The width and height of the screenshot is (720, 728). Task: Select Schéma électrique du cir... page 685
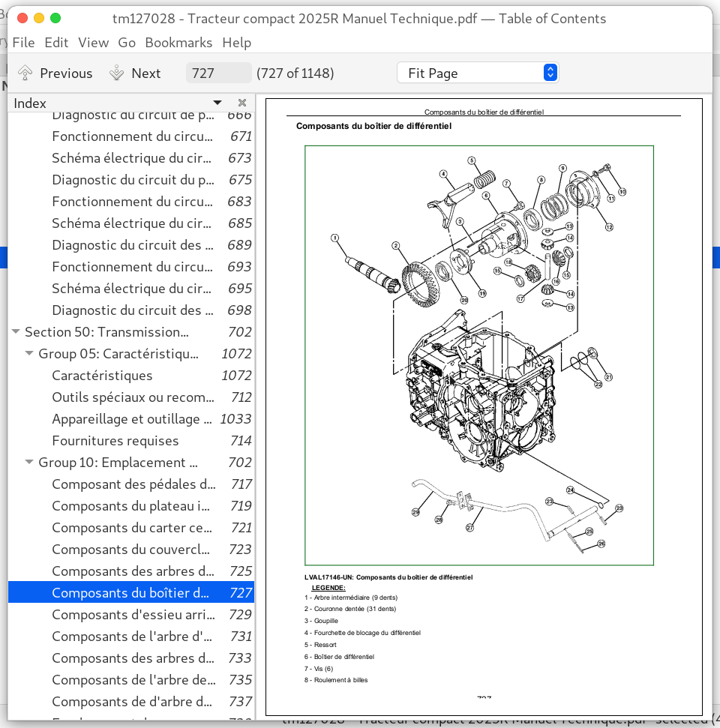[131, 223]
